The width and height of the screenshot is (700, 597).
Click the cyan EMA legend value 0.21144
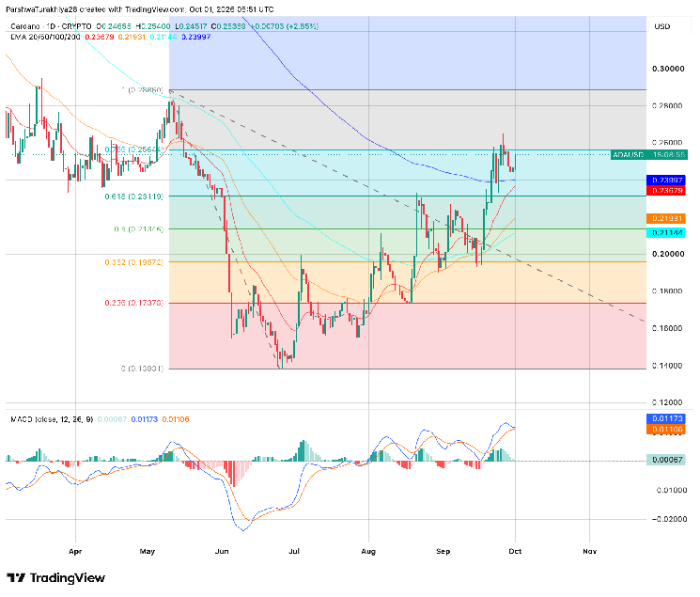pyautogui.click(x=163, y=37)
